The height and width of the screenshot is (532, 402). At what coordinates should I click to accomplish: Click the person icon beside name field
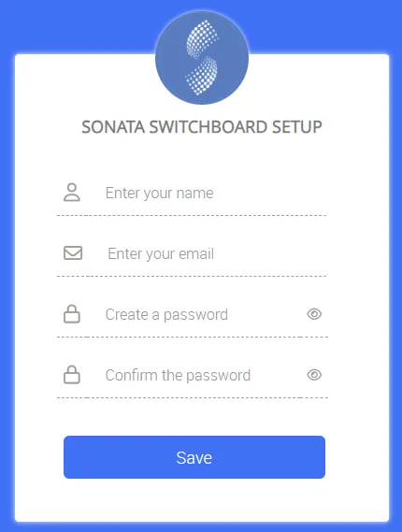click(72, 193)
